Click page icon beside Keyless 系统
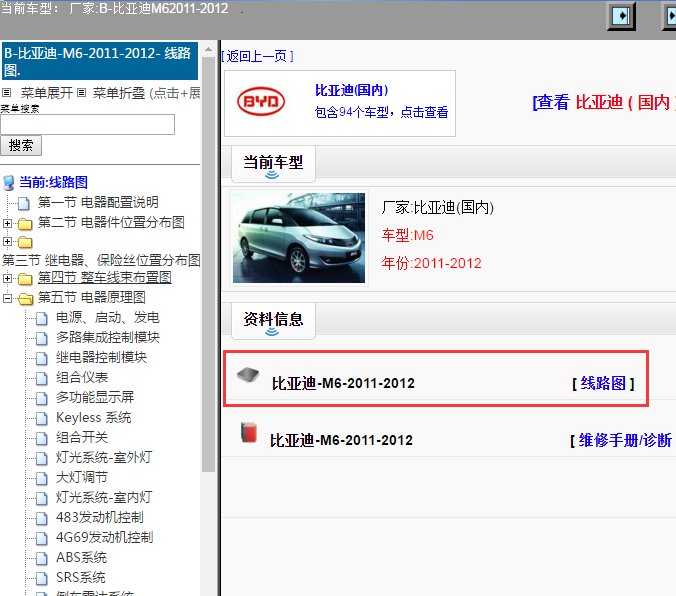Image resolution: width=676 pixels, height=596 pixels. click(42, 418)
